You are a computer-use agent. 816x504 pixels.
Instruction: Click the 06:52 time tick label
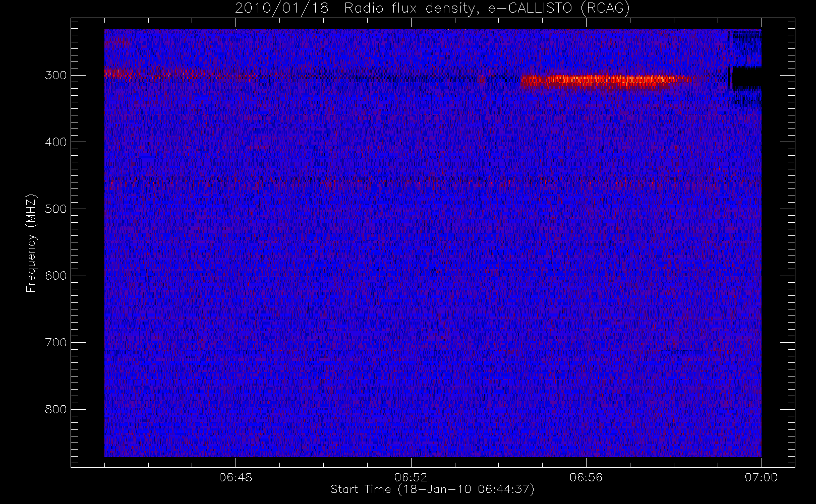(411, 477)
